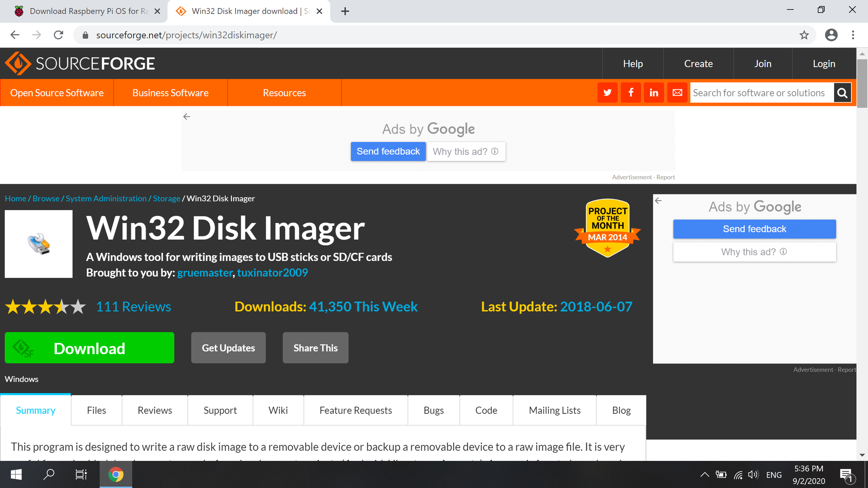The height and width of the screenshot is (488, 868).
Task: Close the Win32 Disk Imager tab
Action: point(320,11)
